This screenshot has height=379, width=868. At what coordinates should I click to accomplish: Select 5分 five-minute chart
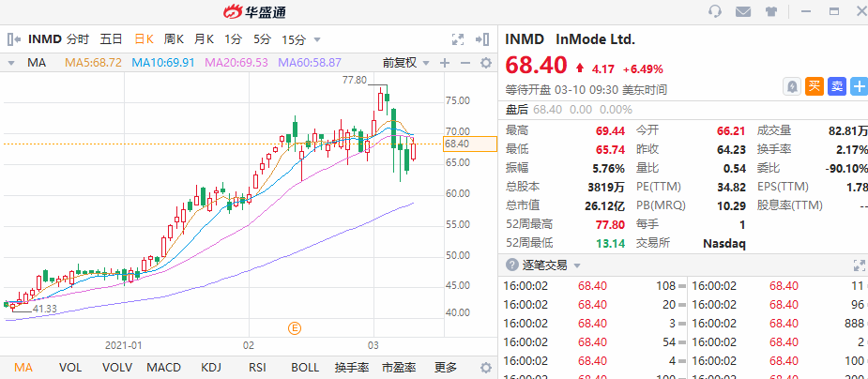coord(263,39)
